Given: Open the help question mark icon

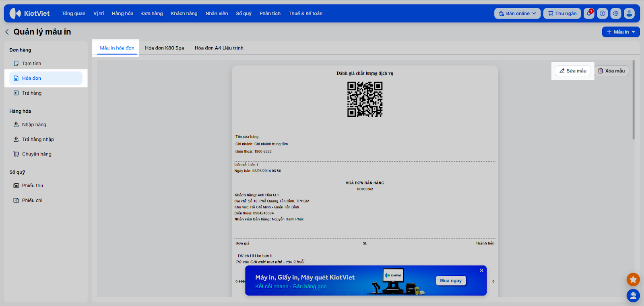Looking at the screenshot, I should [603, 13].
